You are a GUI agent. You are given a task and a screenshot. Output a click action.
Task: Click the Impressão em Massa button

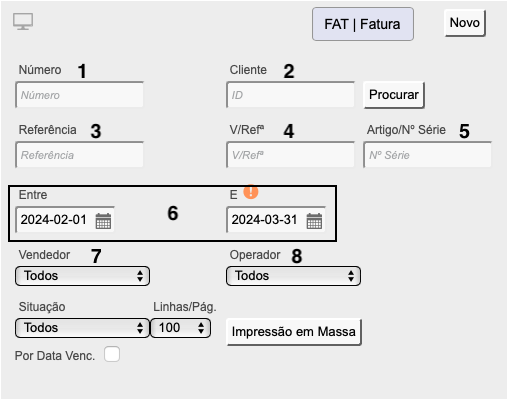(294, 332)
